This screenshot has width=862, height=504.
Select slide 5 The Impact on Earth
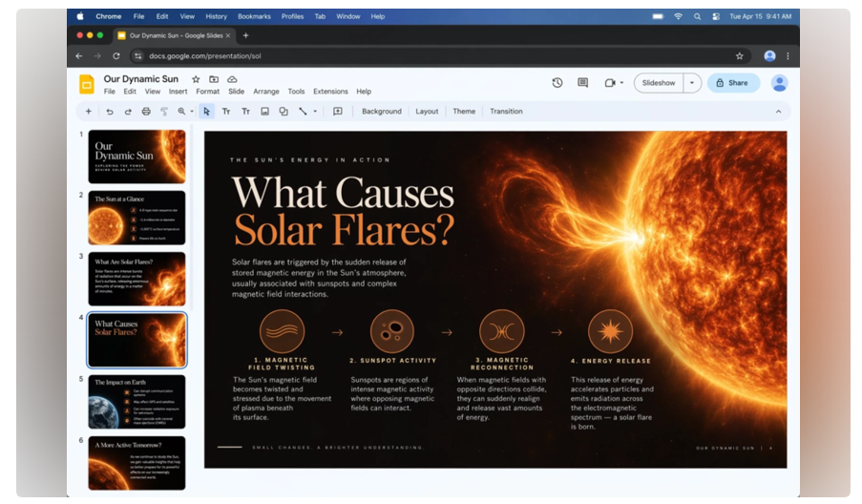pos(137,402)
